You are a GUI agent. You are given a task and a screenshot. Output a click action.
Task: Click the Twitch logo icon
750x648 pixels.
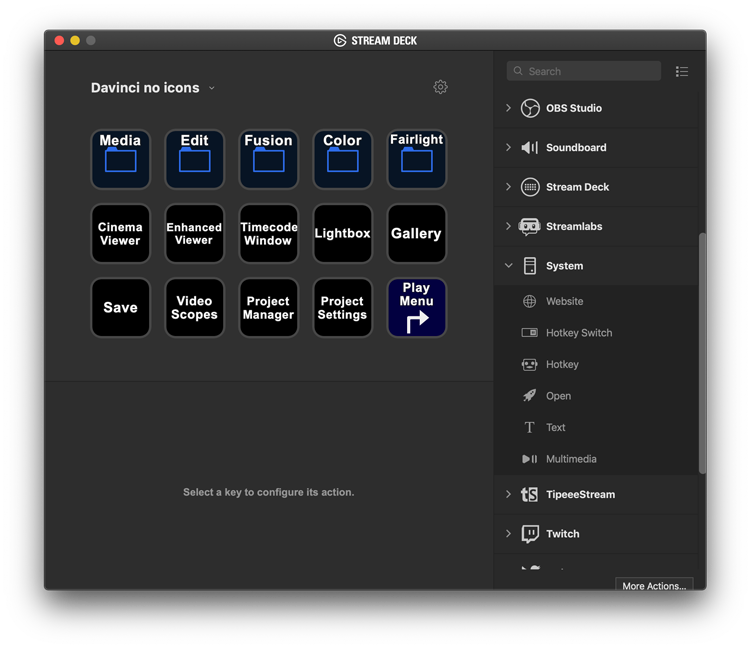[530, 534]
